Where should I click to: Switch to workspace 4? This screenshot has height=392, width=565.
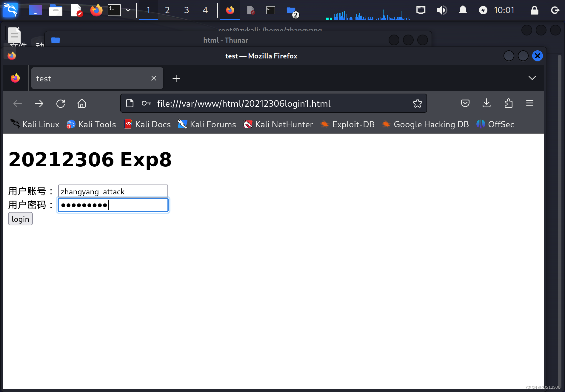(205, 10)
